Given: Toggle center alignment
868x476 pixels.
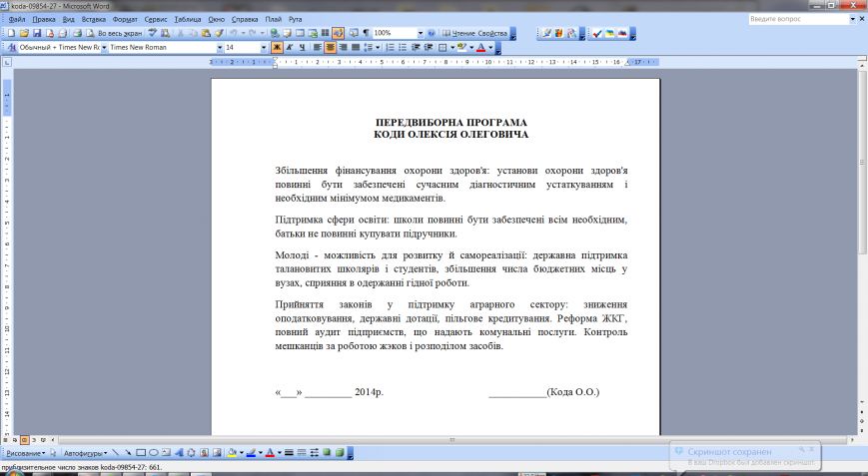Looking at the screenshot, I should [x=330, y=48].
